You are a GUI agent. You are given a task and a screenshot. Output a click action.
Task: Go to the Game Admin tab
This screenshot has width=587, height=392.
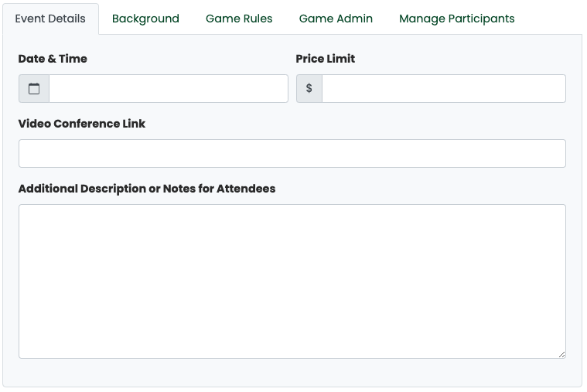(336, 19)
